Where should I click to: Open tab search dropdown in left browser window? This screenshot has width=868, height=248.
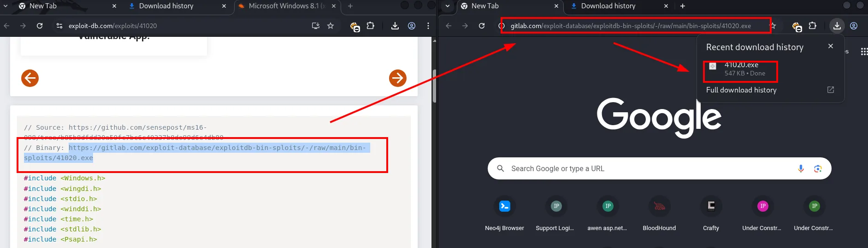(x=6, y=6)
